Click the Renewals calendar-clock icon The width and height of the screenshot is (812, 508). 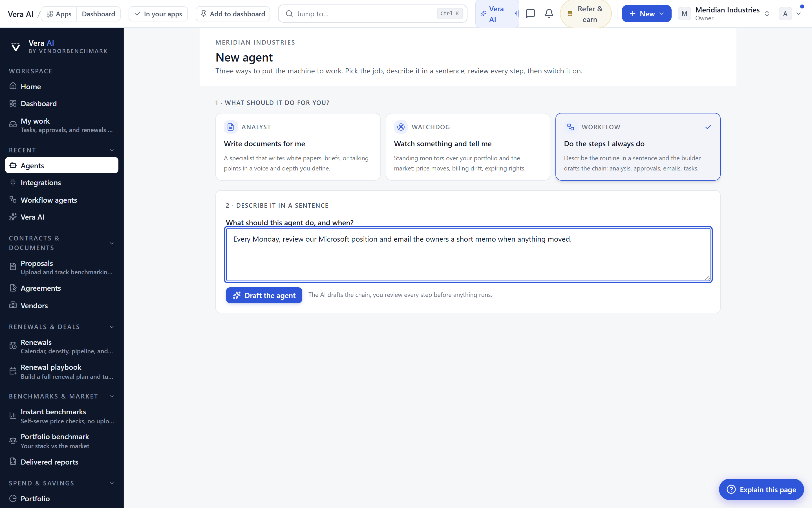pos(13,346)
